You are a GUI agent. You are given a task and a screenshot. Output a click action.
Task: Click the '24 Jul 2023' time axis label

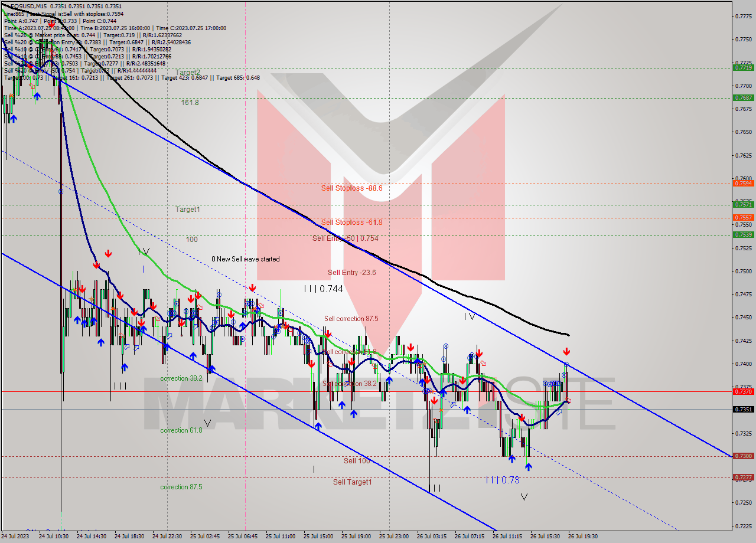16,537
